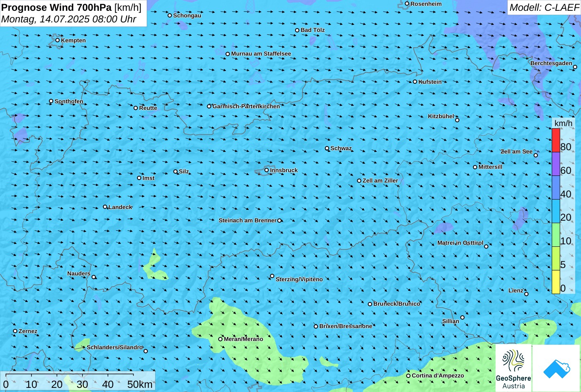The height and width of the screenshot is (392, 581).
Task: Click the Rosenheim city marker
Action: (x=407, y=4)
